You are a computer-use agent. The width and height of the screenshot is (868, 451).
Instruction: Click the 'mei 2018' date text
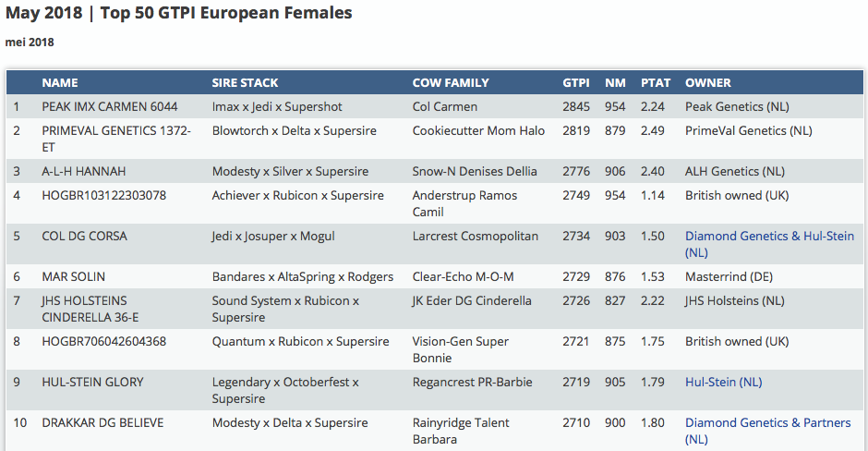point(30,43)
